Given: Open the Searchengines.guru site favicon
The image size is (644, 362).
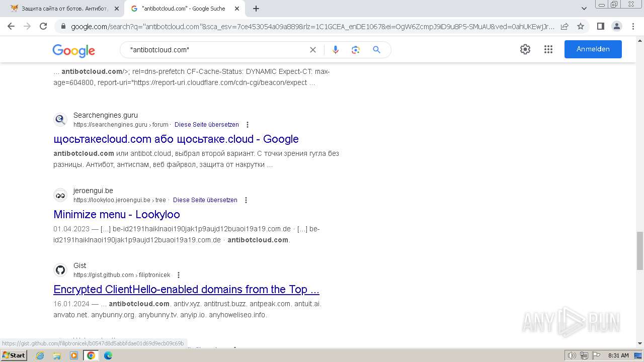Looking at the screenshot, I should 60,120.
